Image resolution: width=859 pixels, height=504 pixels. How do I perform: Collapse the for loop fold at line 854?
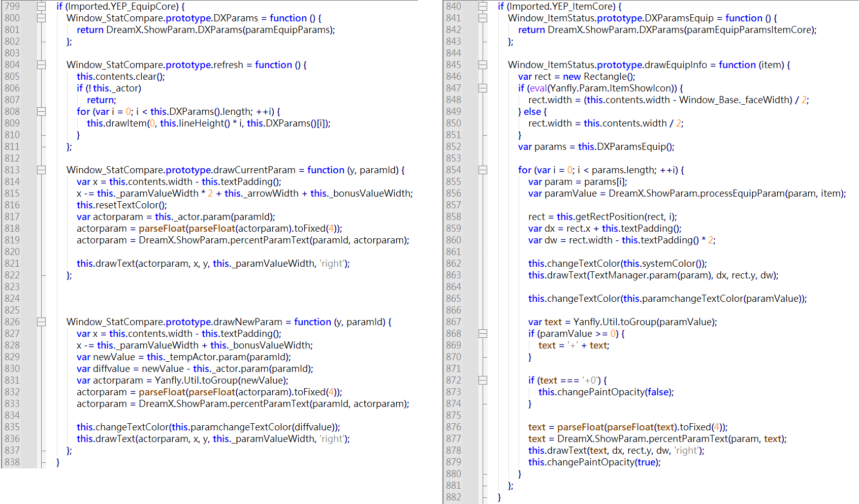483,170
